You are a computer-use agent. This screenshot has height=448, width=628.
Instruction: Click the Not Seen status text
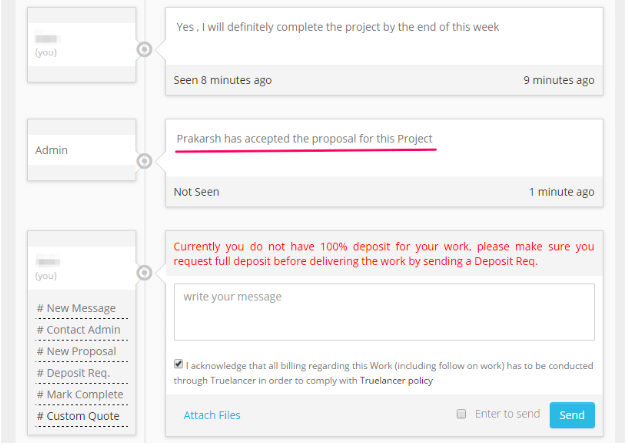click(196, 191)
